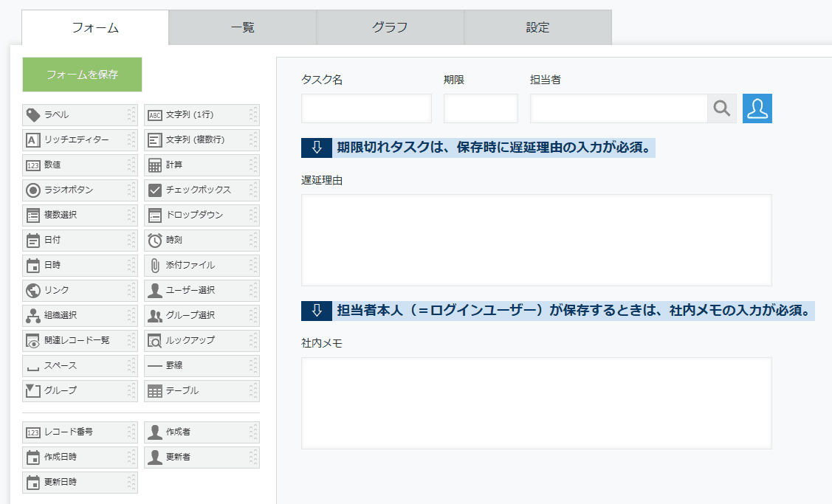
Task: Select the 文字列 (複数行) icon
Action: pos(154,140)
